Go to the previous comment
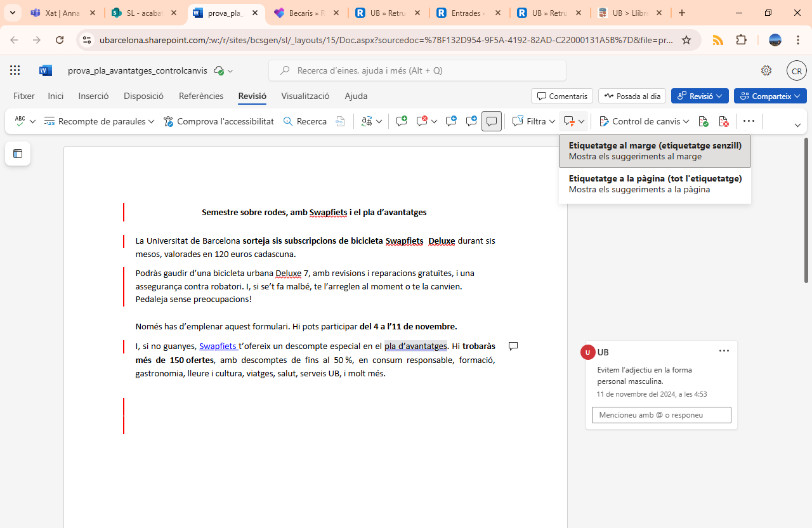 pyautogui.click(x=451, y=121)
